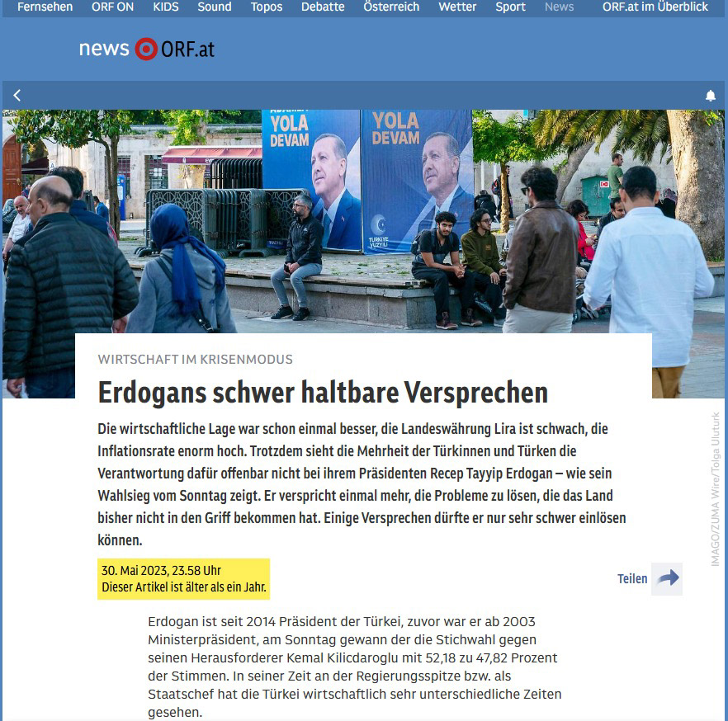Select the Sound menu item

(214, 7)
